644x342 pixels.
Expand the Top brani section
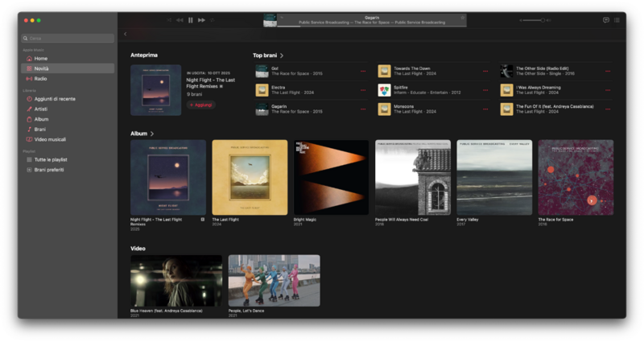click(282, 56)
